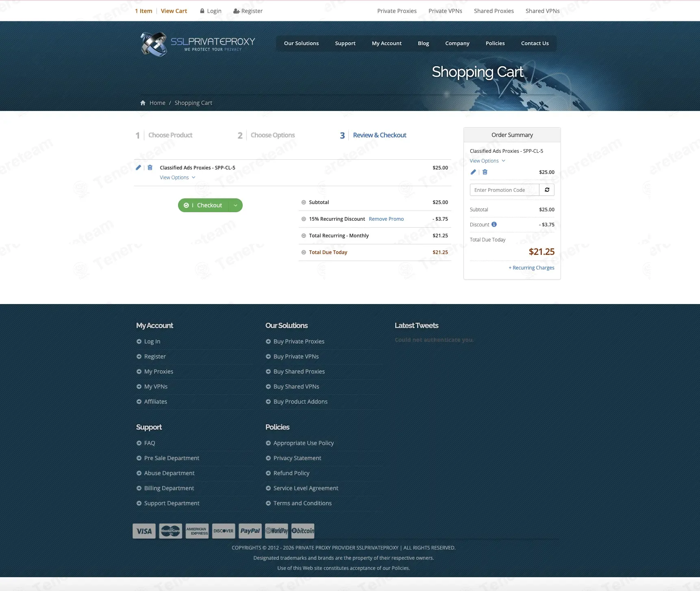Click Register in top bar
This screenshot has width=700, height=591.
252,11
